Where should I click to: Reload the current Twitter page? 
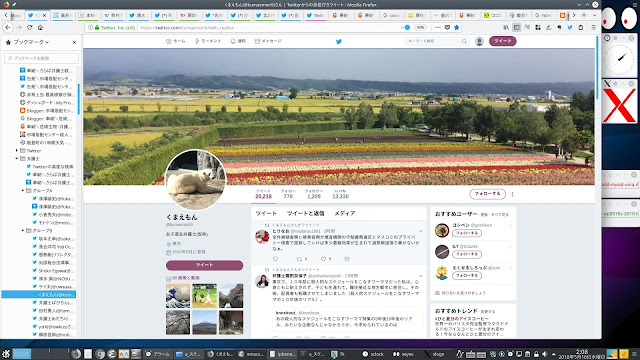pos(29,27)
